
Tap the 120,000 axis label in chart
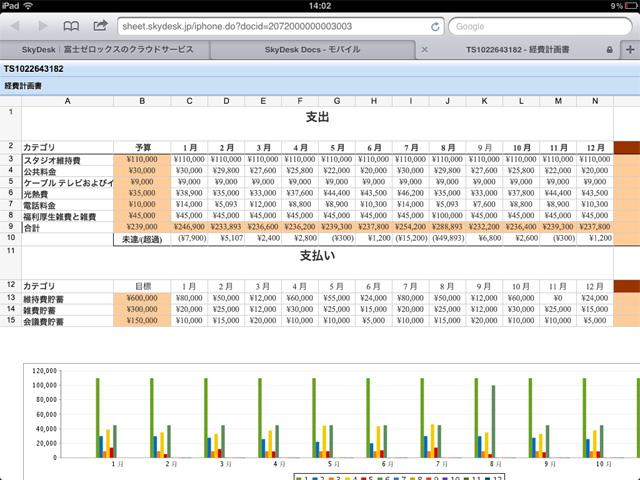44,371
